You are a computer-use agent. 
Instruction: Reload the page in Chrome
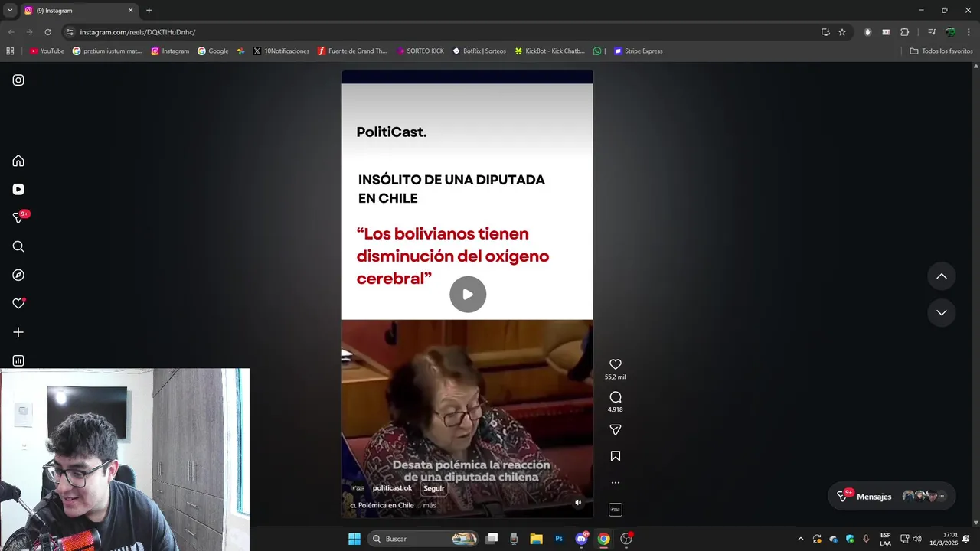(x=47, y=32)
